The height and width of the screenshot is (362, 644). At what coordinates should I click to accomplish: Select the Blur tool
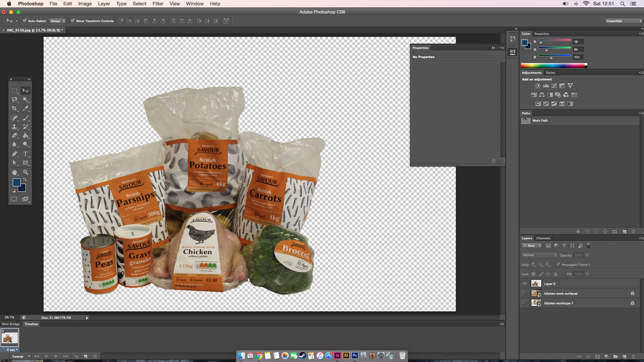14,144
